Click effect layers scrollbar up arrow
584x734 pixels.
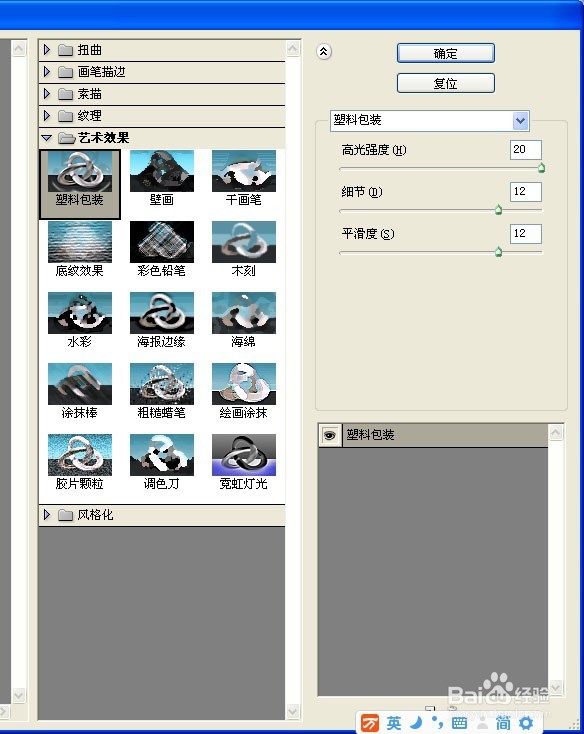[555, 433]
